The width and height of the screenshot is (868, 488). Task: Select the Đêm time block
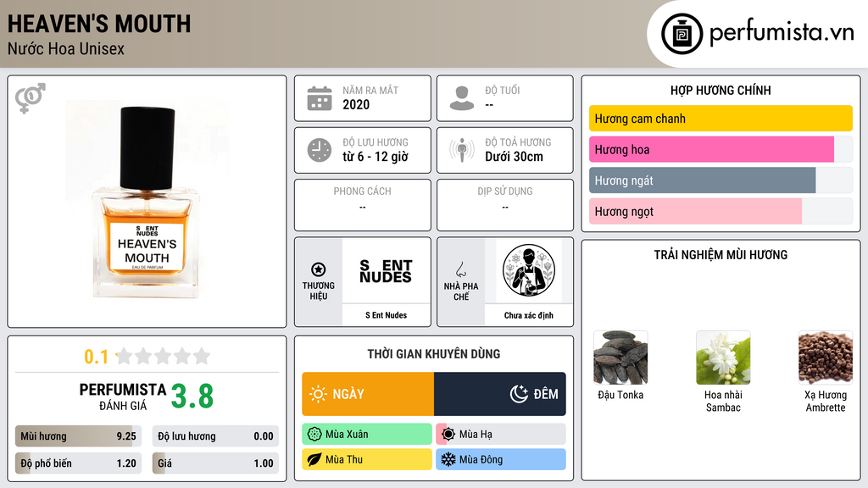[500, 394]
